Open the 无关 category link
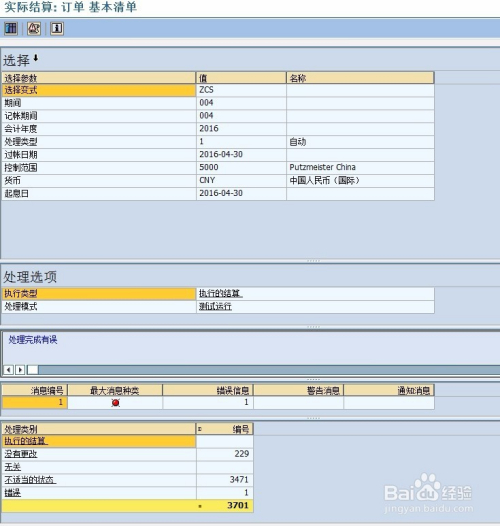The image size is (500, 526). pos(13,467)
